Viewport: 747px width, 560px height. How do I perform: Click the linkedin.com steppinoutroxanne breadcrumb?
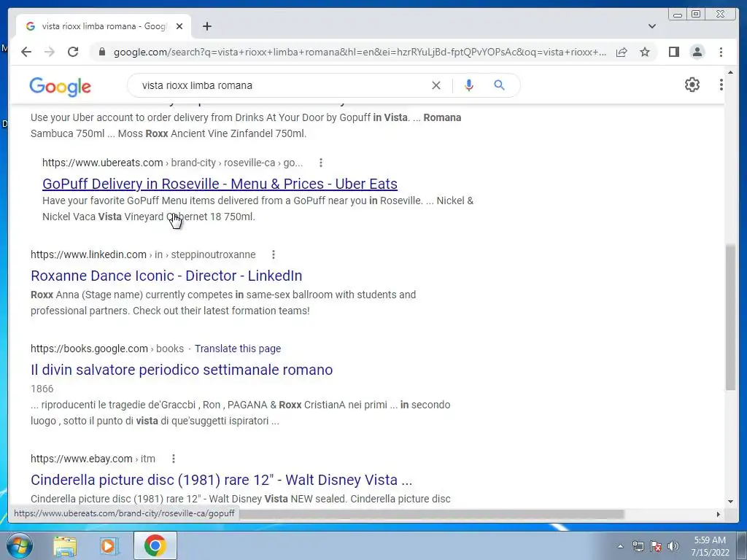pos(143,254)
